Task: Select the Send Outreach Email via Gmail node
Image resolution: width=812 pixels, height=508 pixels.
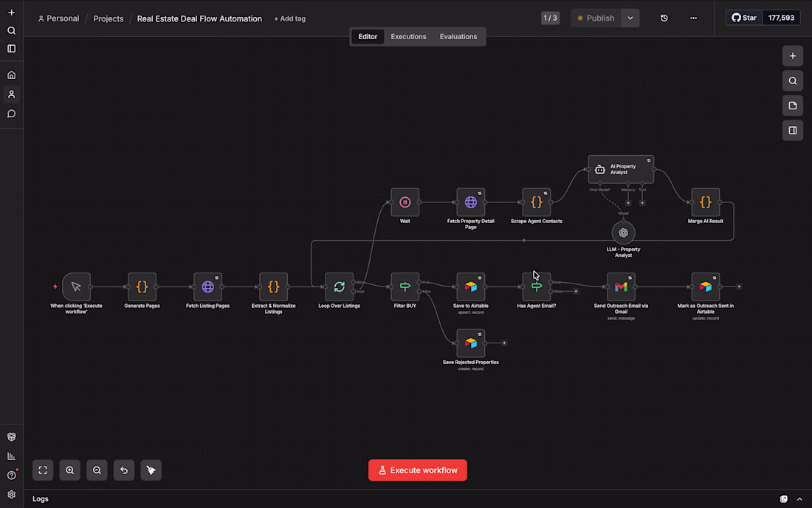Action: click(621, 287)
